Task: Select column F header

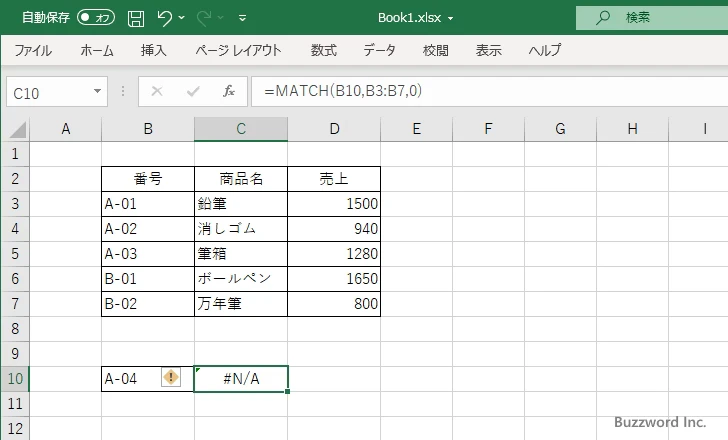Action: click(x=488, y=129)
